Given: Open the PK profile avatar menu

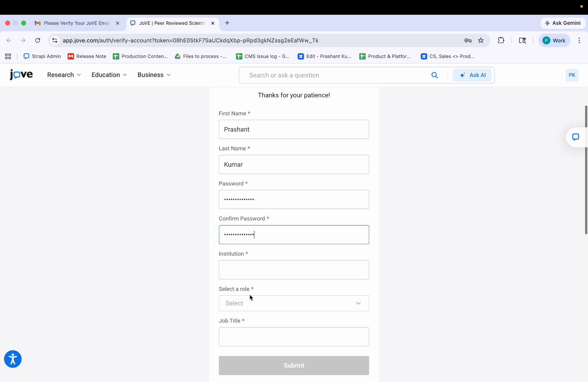Looking at the screenshot, I should tap(572, 75).
